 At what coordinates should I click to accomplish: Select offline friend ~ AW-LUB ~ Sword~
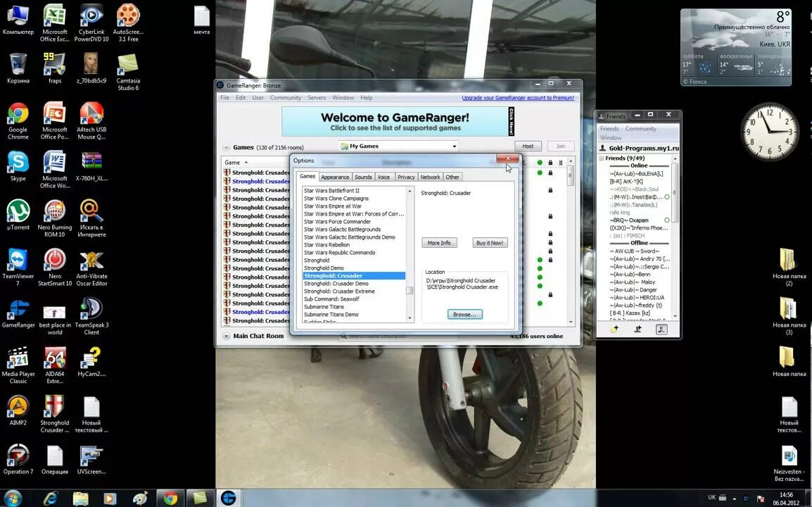pos(634,251)
